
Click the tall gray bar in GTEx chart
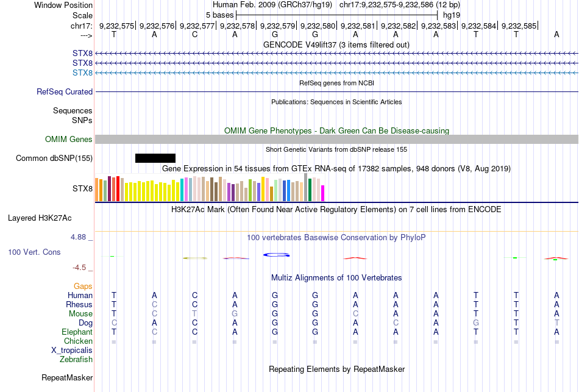(306, 187)
